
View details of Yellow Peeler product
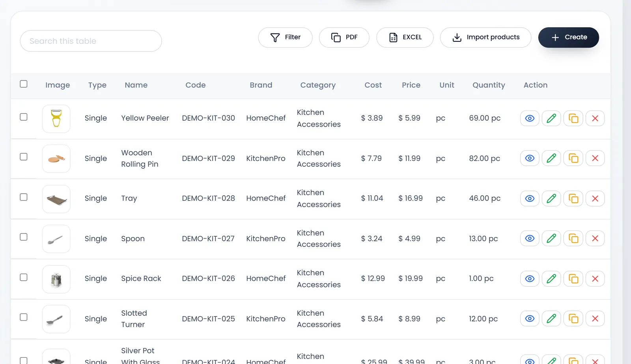(530, 118)
